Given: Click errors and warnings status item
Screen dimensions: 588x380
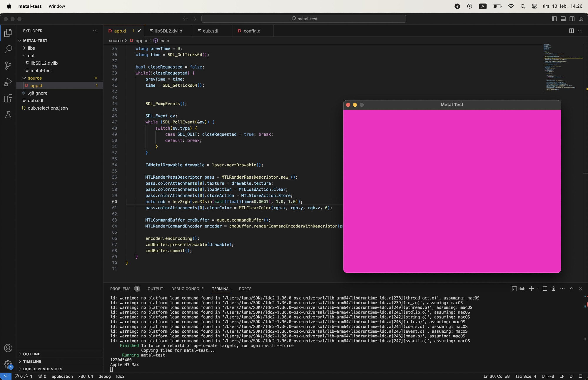Looking at the screenshot, I should (x=23, y=376).
